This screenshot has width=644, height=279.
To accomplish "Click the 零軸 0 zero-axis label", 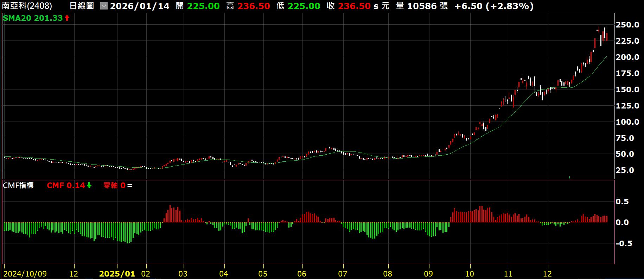I will pos(114,185).
